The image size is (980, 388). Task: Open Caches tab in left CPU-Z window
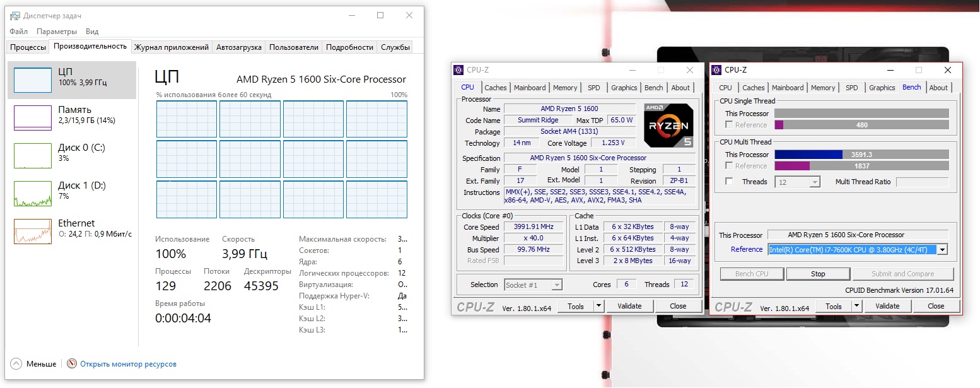(496, 88)
